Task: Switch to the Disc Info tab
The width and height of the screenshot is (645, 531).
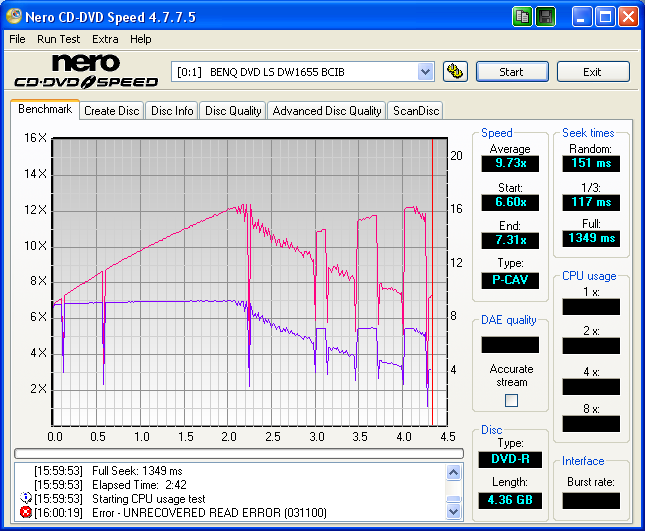Action: pyautogui.click(x=172, y=111)
